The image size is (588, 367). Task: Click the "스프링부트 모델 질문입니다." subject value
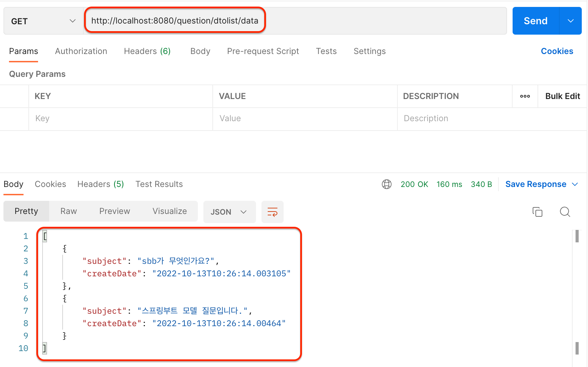tap(192, 311)
